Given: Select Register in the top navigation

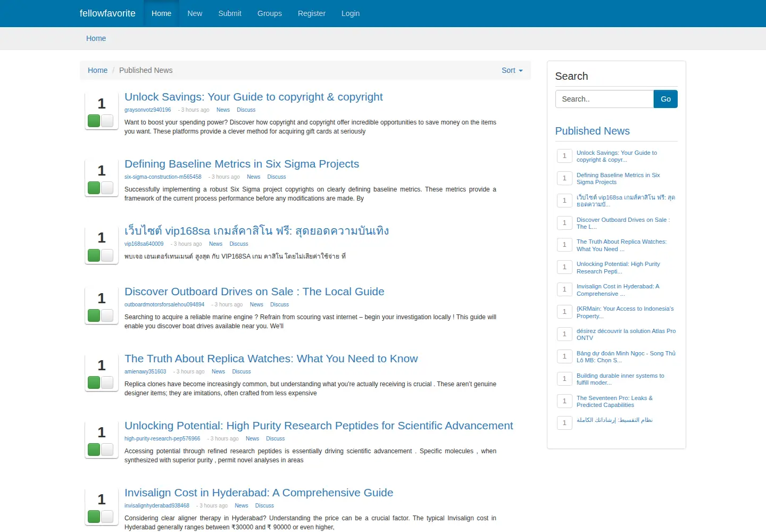Looking at the screenshot, I should pyautogui.click(x=312, y=13).
